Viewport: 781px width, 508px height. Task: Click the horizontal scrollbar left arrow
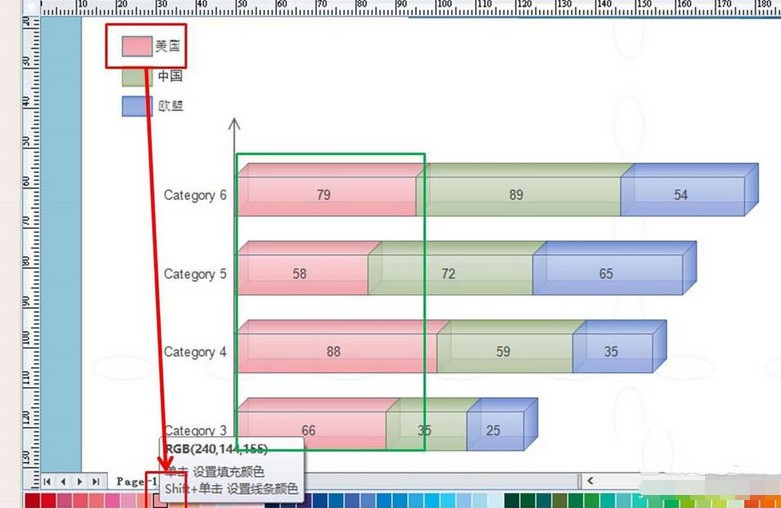pyautogui.click(x=590, y=481)
